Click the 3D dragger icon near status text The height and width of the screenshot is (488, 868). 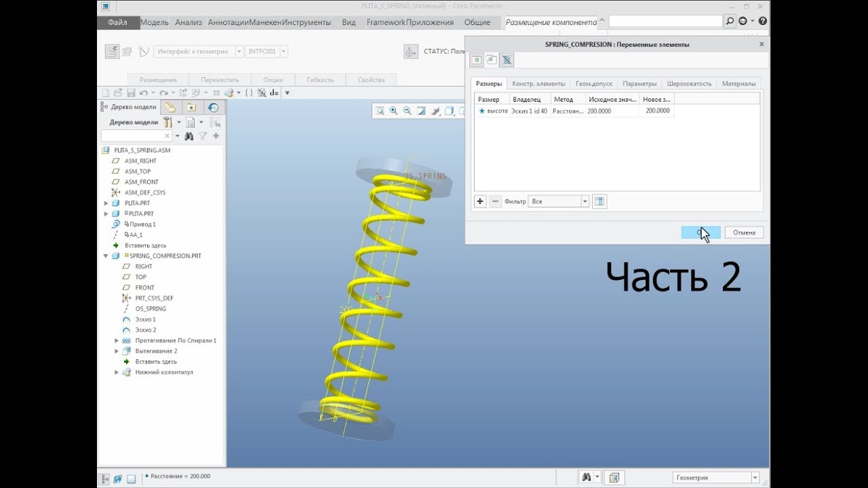tap(411, 52)
